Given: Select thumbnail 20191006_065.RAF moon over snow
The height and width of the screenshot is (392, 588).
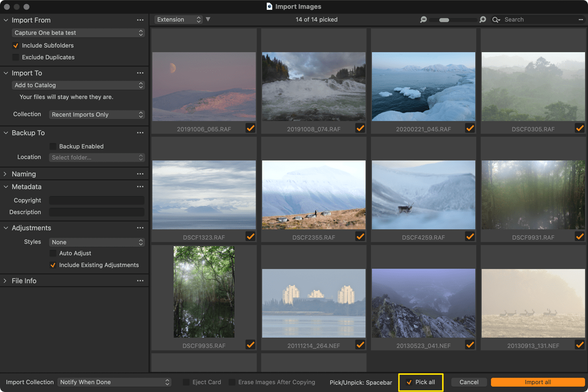Looking at the screenshot, I should coord(204,87).
